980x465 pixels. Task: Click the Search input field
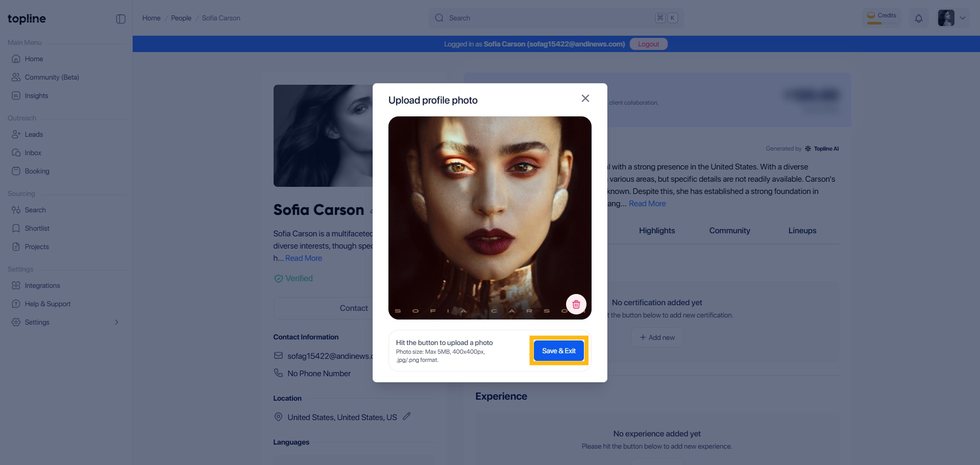551,18
